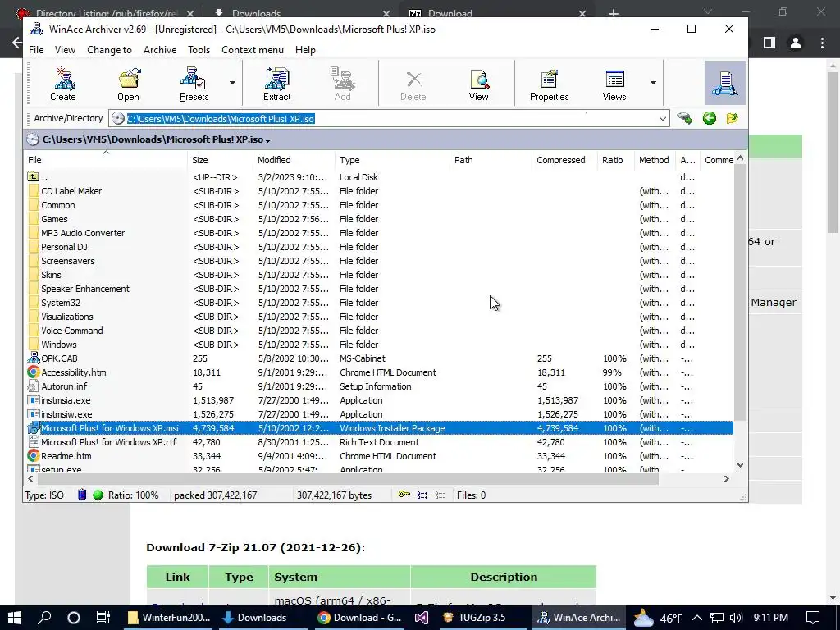
Task: Select the Screensavers folder
Action: click(379, 260)
